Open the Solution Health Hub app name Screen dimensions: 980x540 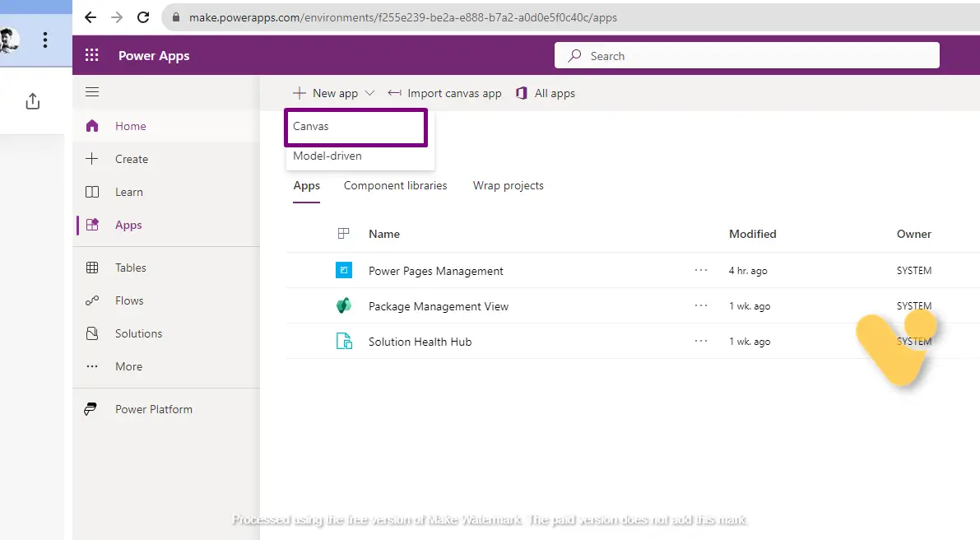click(420, 342)
